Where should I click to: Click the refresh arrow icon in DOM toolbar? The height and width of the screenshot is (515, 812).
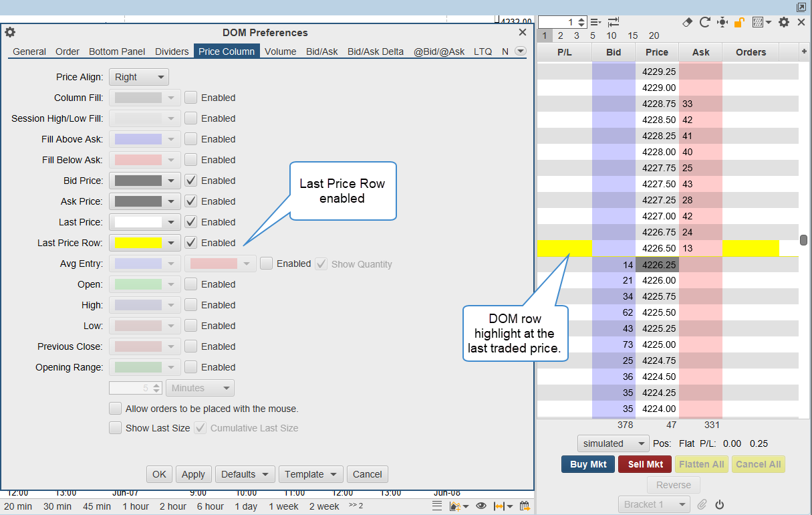point(704,22)
